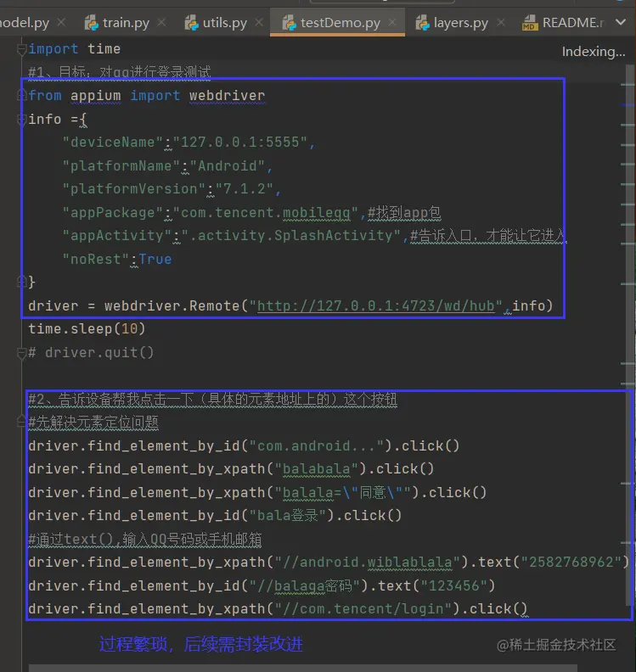Click the #找到app包 comment
The height and width of the screenshot is (672, 636).
(404, 213)
